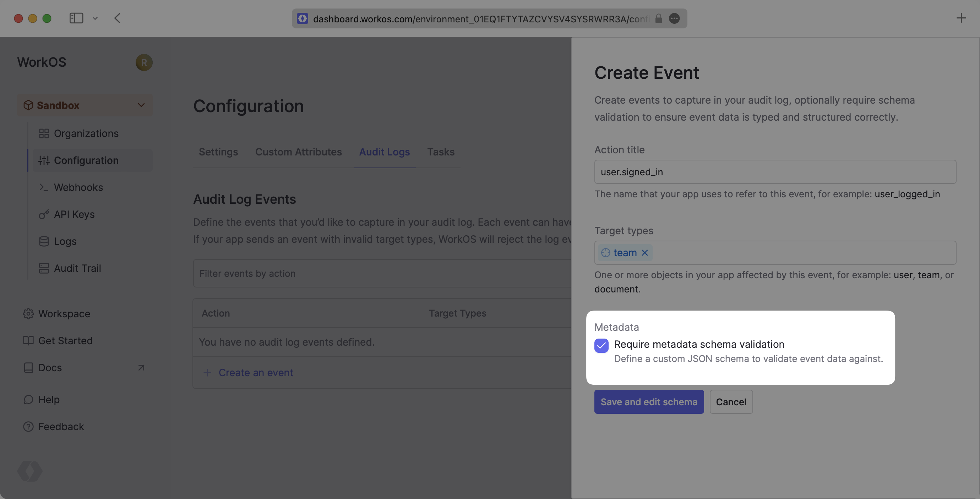The width and height of the screenshot is (980, 499).
Task: Click the Logs database icon
Action: click(x=44, y=241)
